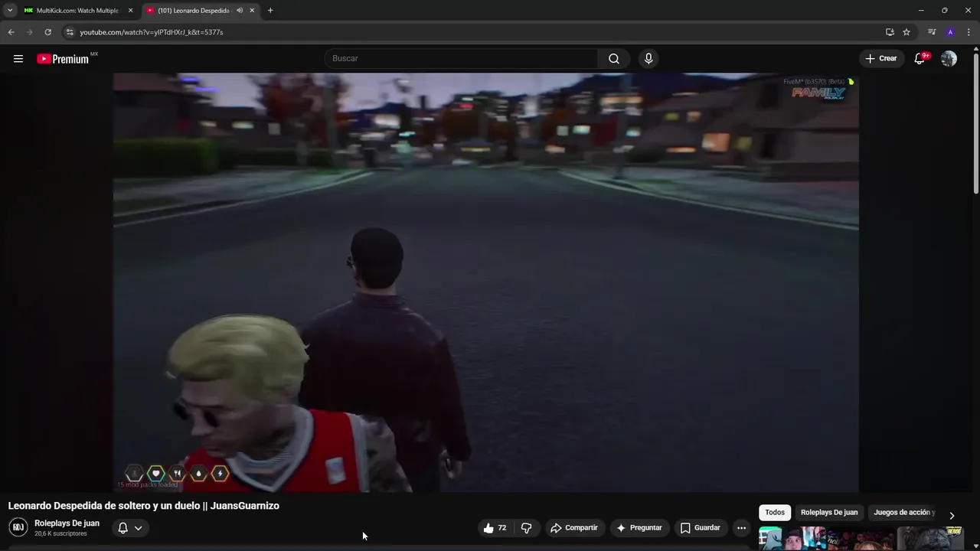Open a new browser tab

270,11
